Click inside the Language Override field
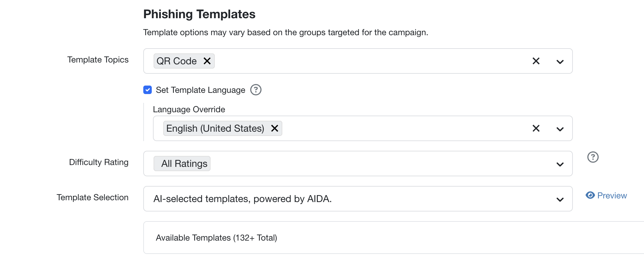Screen dimensions: 644x260 click(394, 128)
